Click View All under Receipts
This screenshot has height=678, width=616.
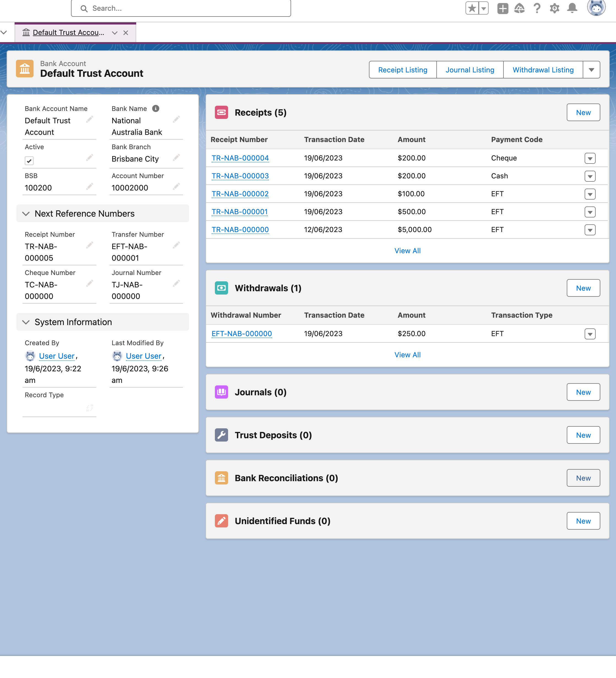click(x=407, y=250)
